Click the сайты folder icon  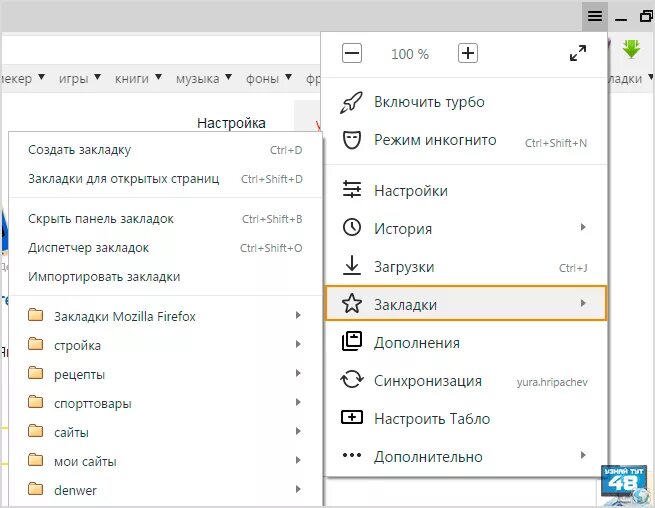(x=36, y=431)
